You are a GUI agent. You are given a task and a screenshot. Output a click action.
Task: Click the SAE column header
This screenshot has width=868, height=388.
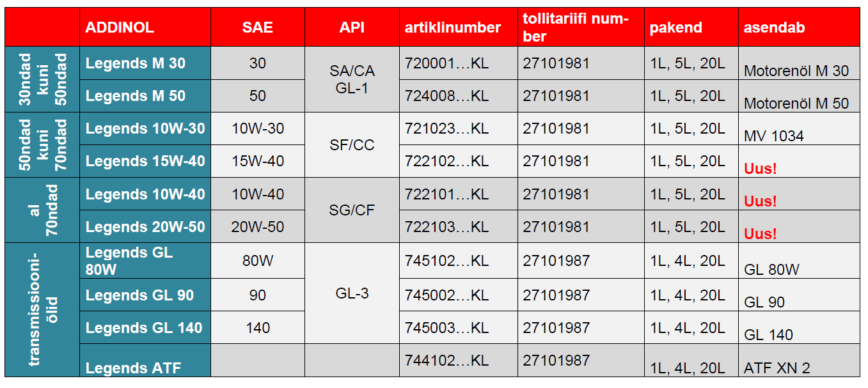point(257,27)
